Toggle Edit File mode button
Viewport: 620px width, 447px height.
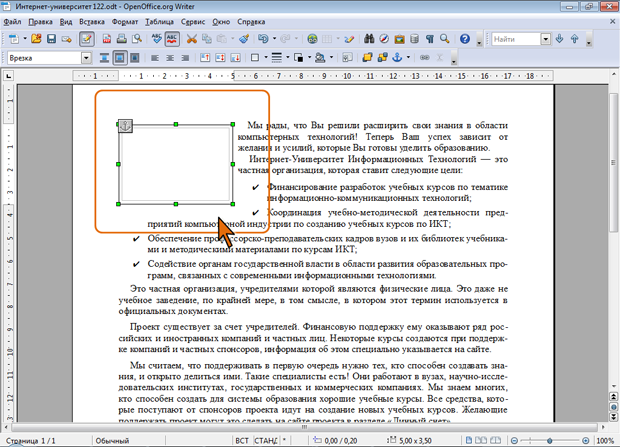[x=87, y=39]
